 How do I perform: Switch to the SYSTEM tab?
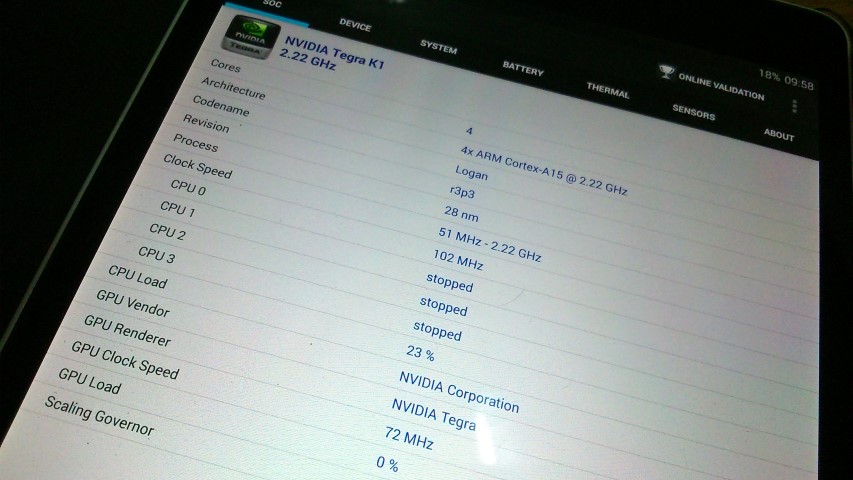(438, 47)
